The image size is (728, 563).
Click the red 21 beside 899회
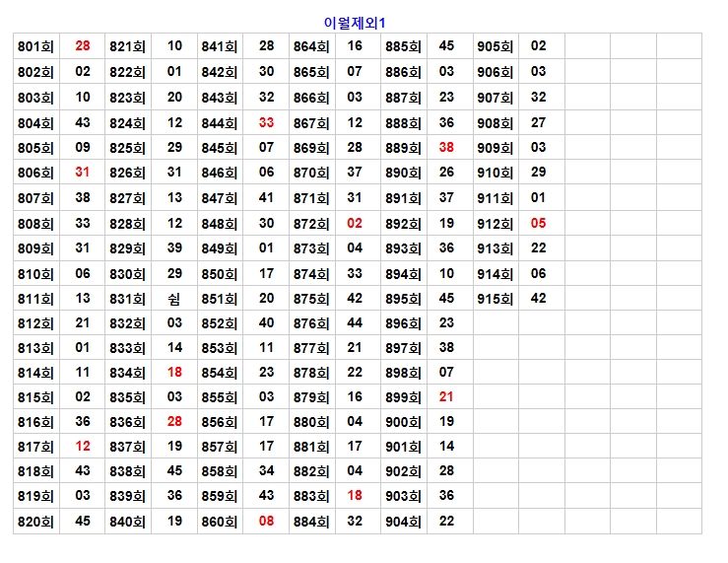point(447,397)
